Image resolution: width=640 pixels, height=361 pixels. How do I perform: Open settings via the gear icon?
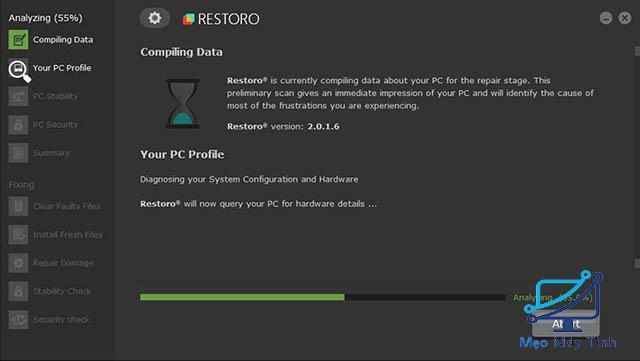click(x=155, y=18)
